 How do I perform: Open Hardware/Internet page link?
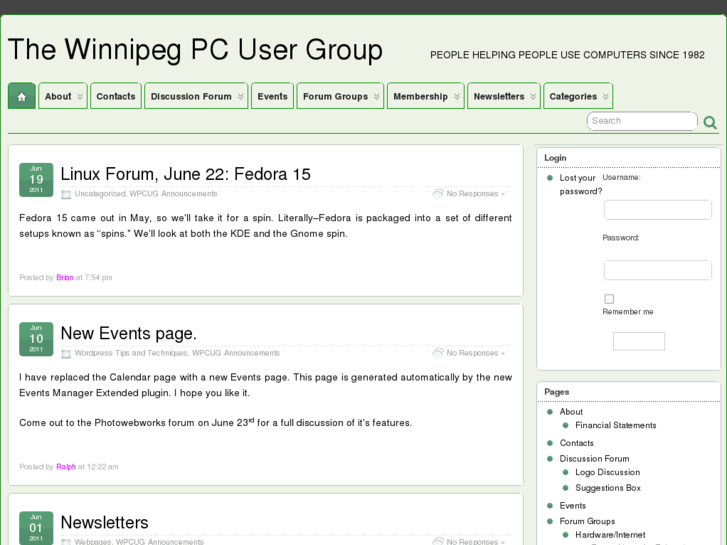610,535
